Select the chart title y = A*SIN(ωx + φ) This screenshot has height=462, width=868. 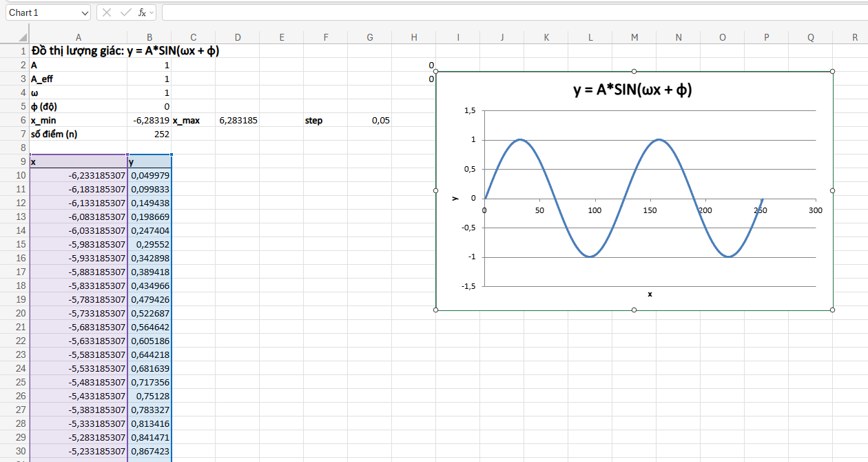pos(632,90)
